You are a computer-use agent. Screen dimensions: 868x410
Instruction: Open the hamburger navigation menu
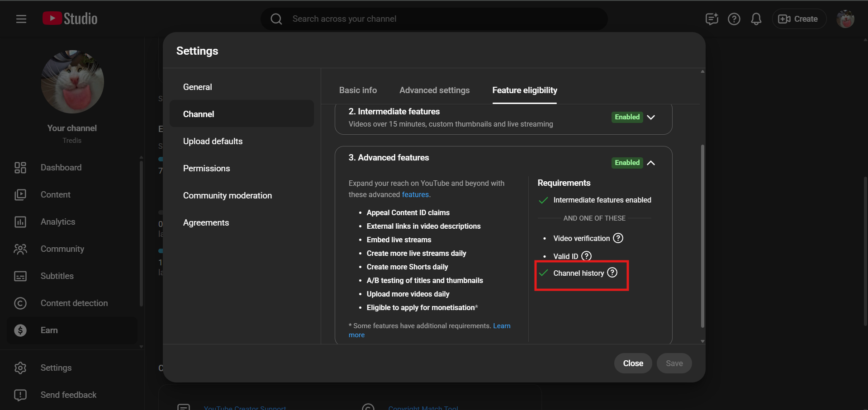[21, 19]
